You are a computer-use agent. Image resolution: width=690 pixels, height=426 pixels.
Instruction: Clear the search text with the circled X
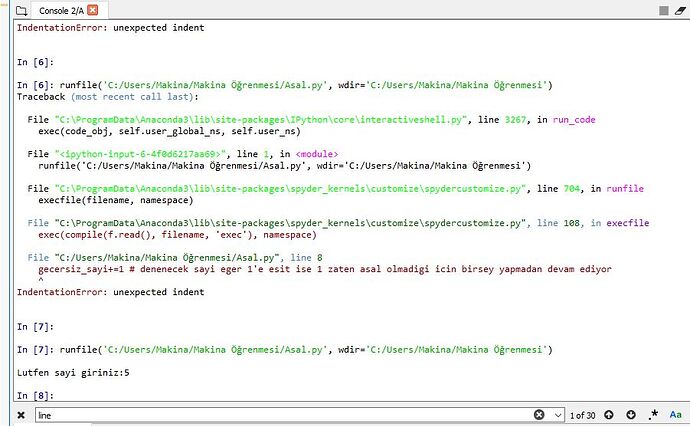[540, 414]
